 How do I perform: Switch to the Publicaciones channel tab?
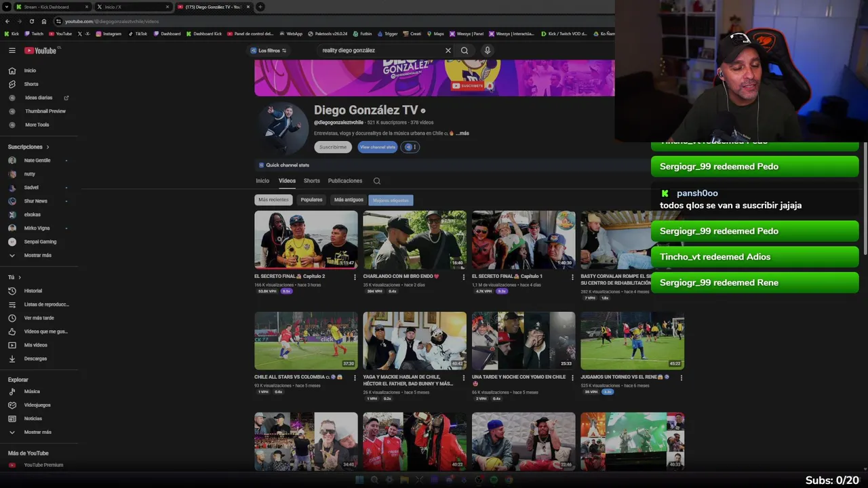click(x=345, y=181)
